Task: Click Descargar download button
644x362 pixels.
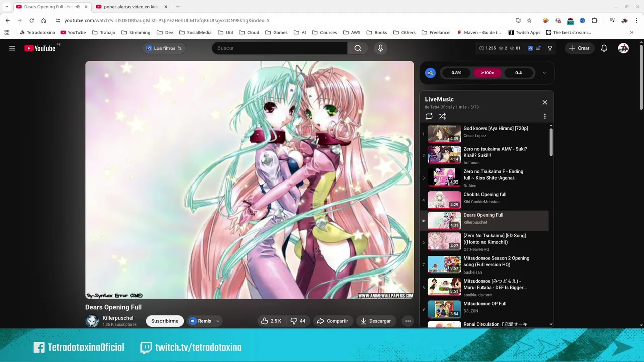Action: [x=375, y=321]
